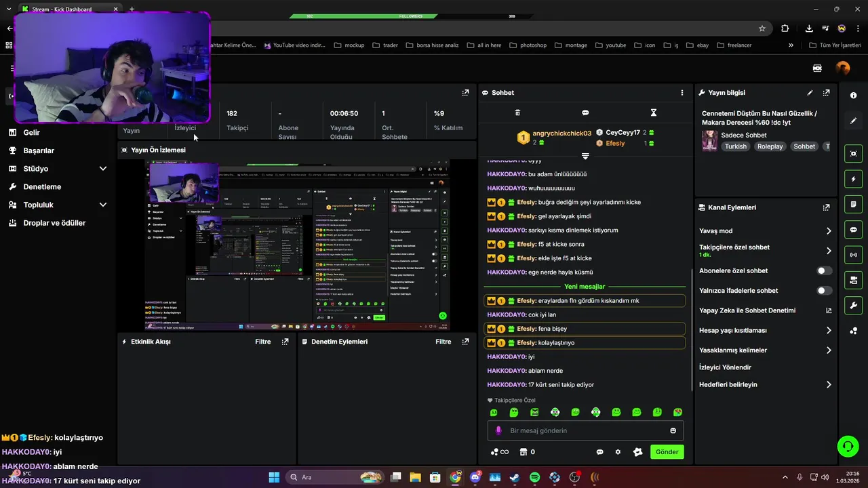The height and width of the screenshot is (488, 868).
Task: Toggle the stream preview sidebar icon
Action: [853, 154]
